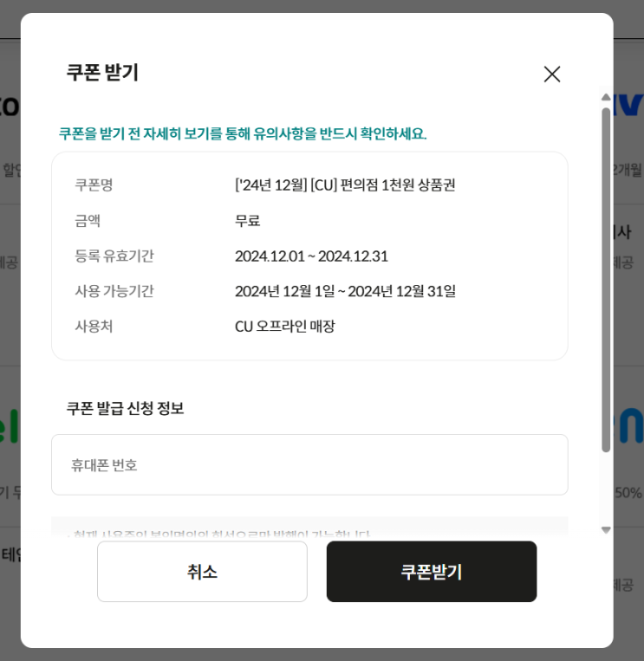Click the scrollbar up arrow in dialog
The height and width of the screenshot is (661, 644).
[x=606, y=97]
